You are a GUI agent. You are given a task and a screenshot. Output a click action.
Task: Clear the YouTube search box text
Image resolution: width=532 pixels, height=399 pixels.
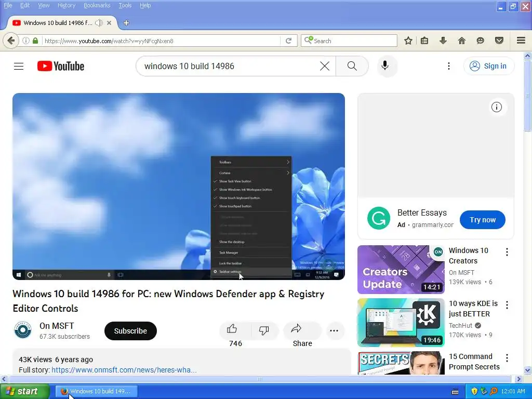325,66
